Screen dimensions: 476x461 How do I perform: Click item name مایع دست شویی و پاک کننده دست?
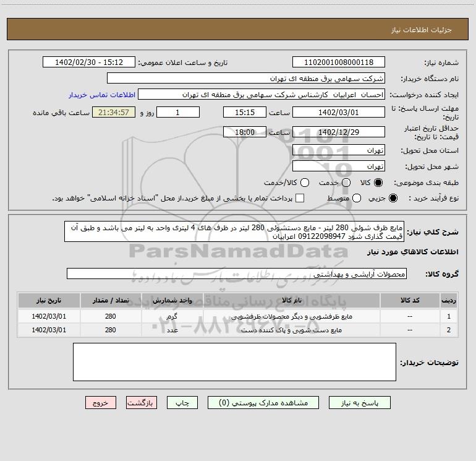291,330
